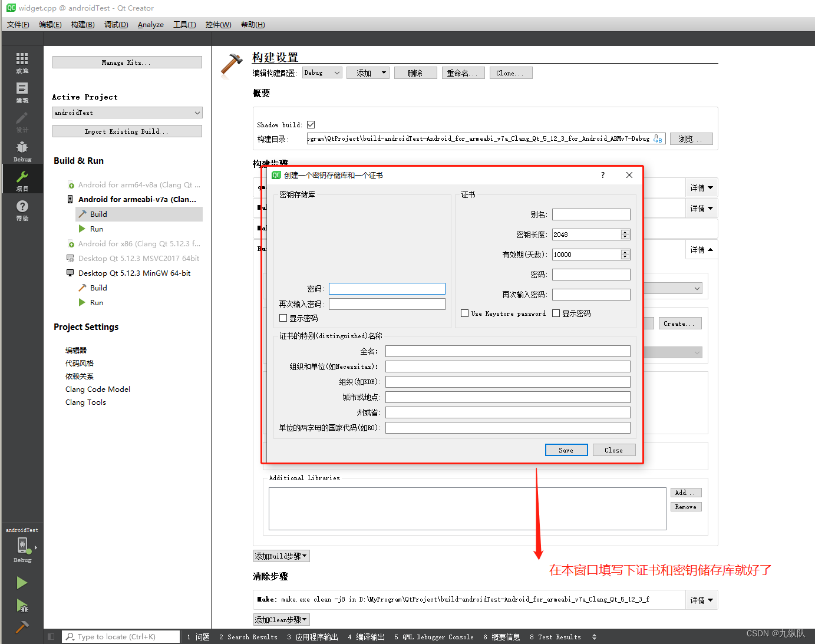815x644 pixels.
Task: Click the certificate full name field
Action: pos(508,351)
